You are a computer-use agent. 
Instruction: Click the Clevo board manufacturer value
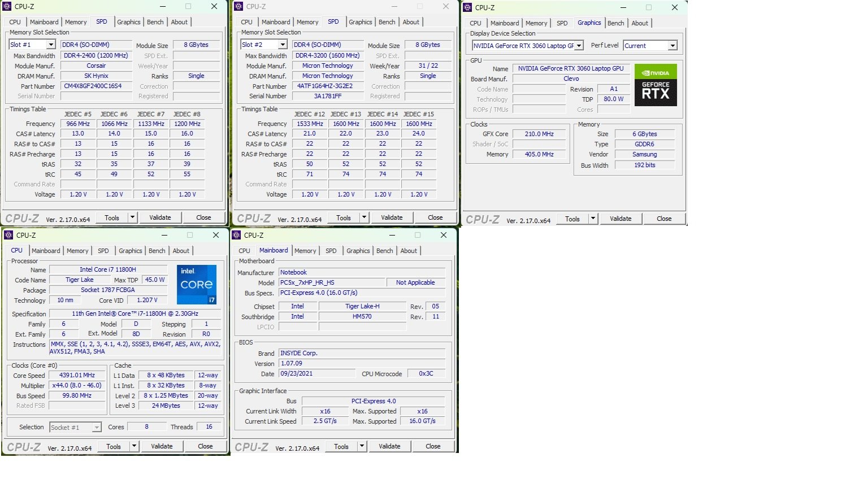click(571, 79)
